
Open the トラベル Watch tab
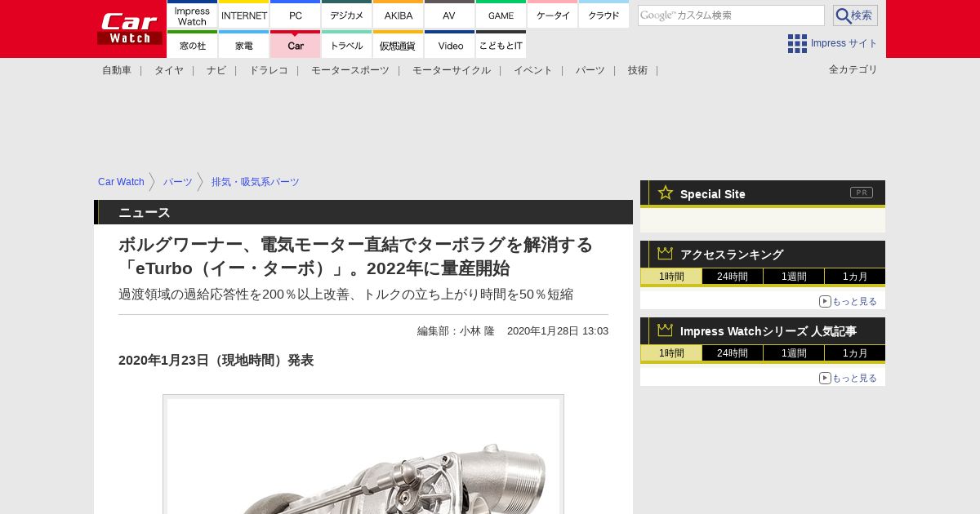pos(347,44)
